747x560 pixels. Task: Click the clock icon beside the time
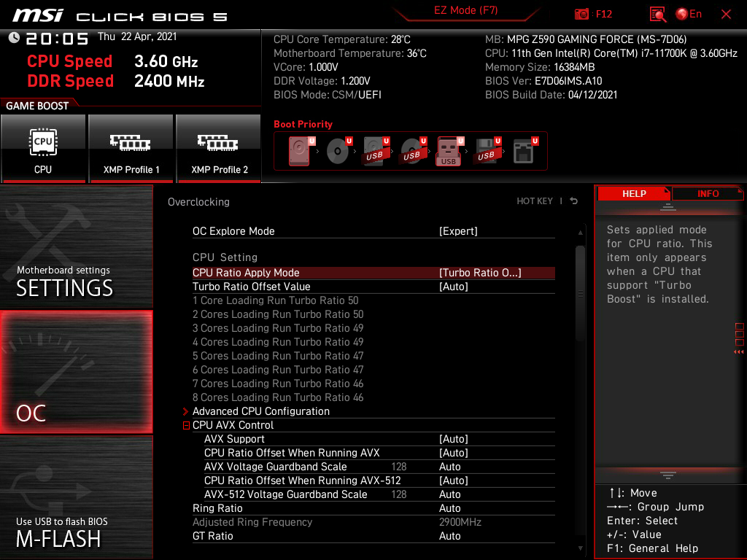click(14, 38)
